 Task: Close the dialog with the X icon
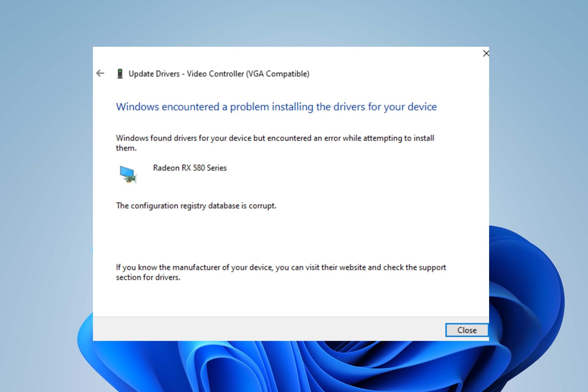point(485,53)
